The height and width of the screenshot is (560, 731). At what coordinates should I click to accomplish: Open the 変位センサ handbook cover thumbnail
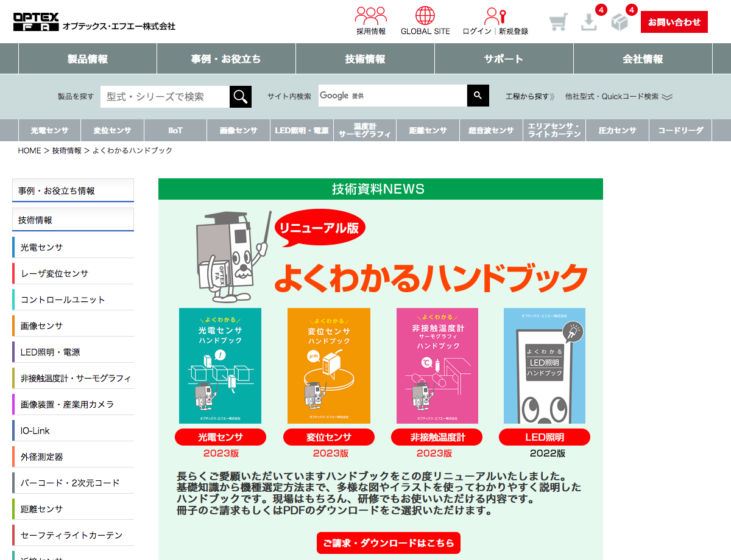click(x=328, y=365)
